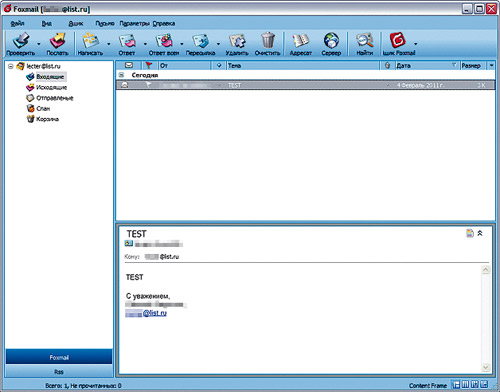This screenshot has height=392, width=500.
Task: Click the view message source icon in preview header
Action: click(470, 233)
